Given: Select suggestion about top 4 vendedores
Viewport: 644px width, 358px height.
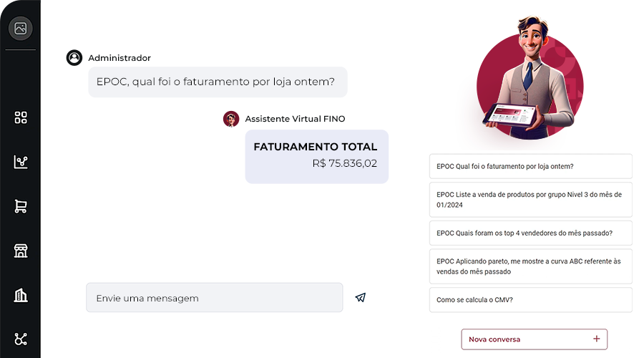Looking at the screenshot, I should (x=531, y=233).
